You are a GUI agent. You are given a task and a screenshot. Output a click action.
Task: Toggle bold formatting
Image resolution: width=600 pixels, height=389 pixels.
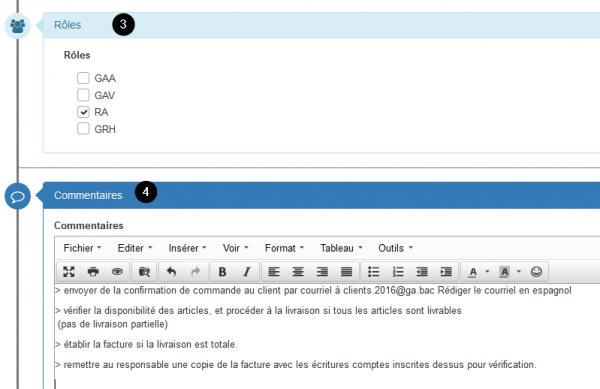(x=222, y=272)
